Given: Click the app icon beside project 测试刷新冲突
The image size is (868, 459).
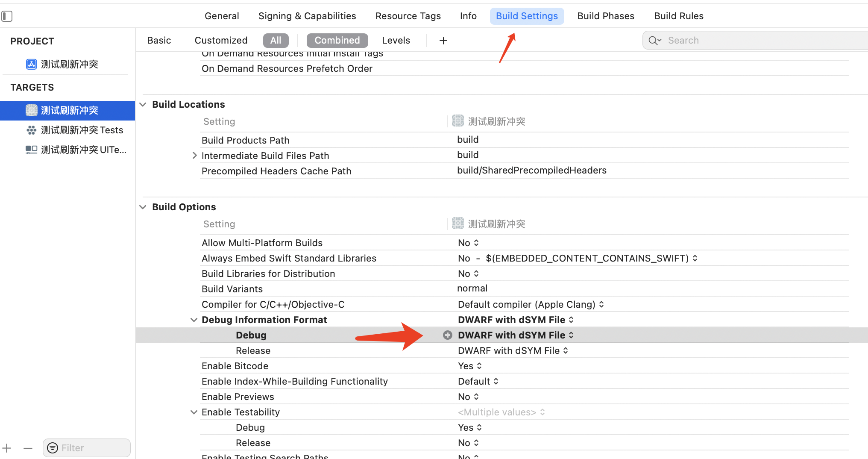Looking at the screenshot, I should click(31, 64).
